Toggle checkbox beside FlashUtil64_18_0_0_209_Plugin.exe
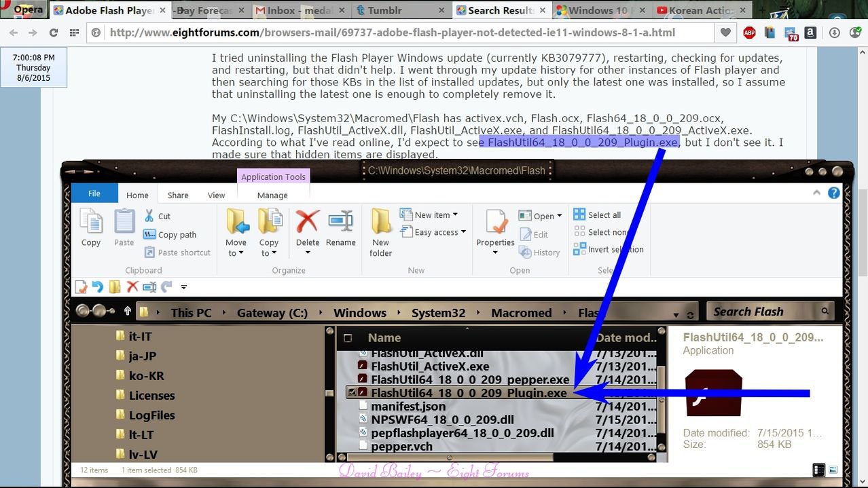The height and width of the screenshot is (488, 868). coord(352,392)
